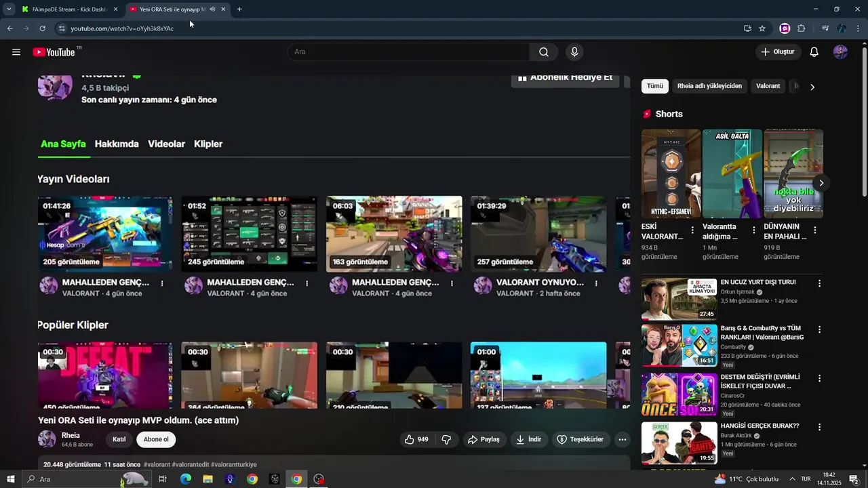Click the Abone ol subscribe button
Image resolution: width=868 pixels, height=488 pixels.
(156, 439)
